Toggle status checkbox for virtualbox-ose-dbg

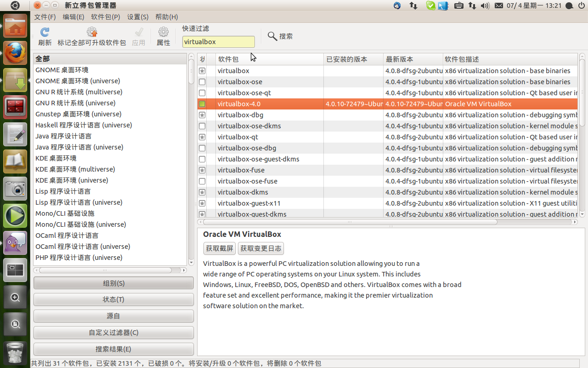coord(202,148)
